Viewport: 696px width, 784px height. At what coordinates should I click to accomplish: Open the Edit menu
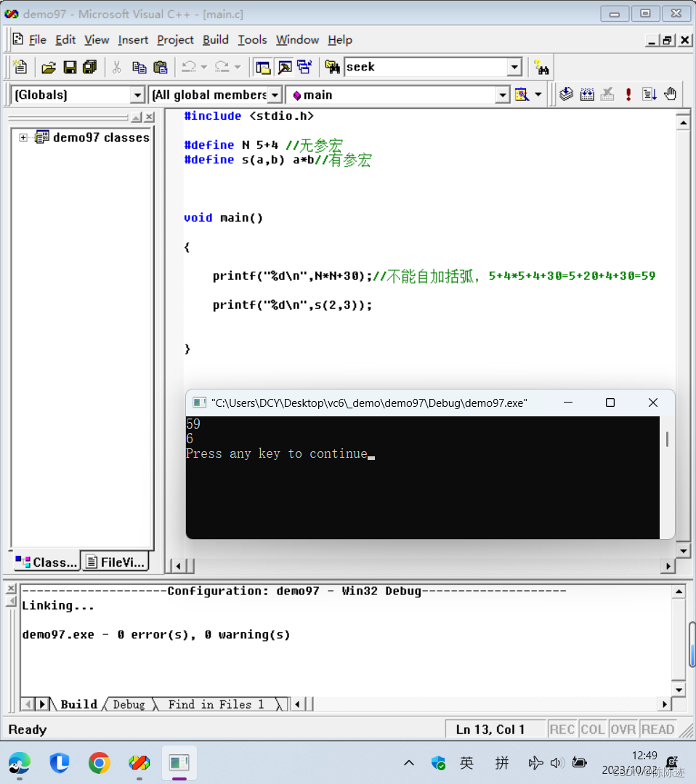(x=65, y=40)
